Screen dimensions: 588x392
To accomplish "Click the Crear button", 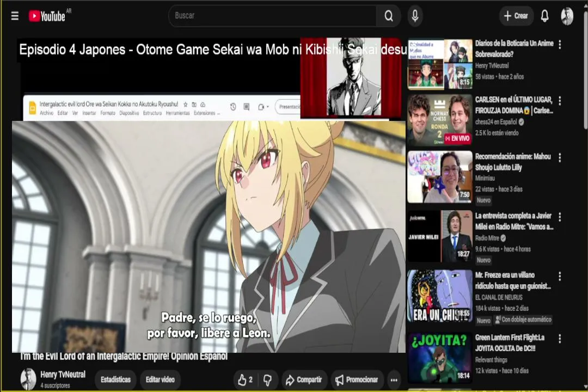I will (516, 16).
